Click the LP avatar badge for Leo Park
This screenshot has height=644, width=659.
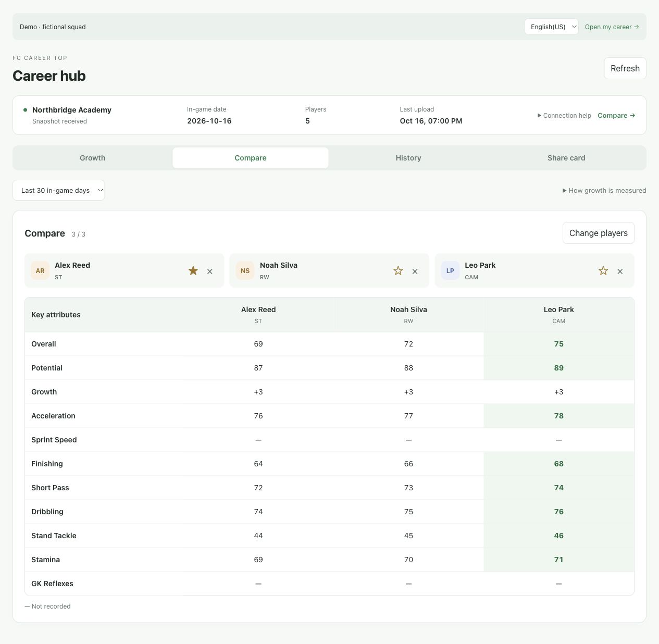click(x=450, y=271)
